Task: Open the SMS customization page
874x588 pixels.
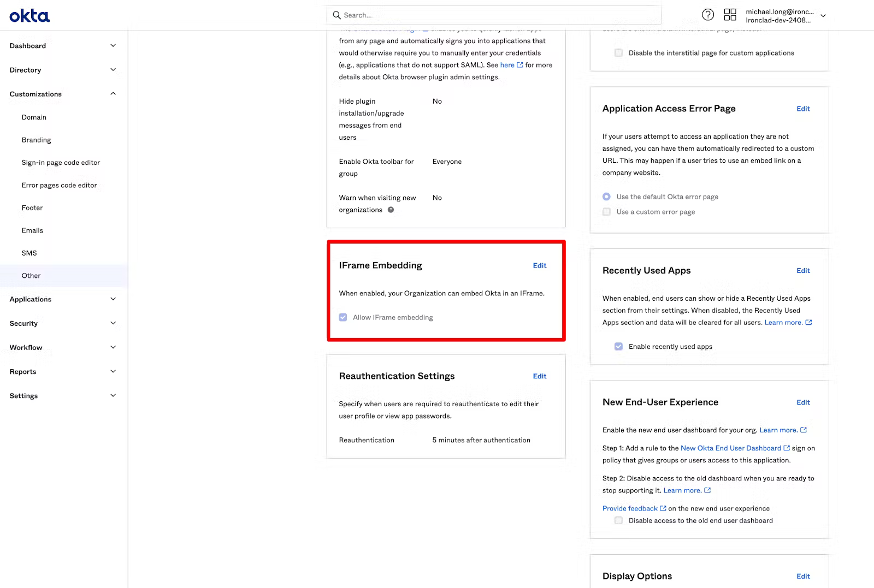Action: (29, 253)
